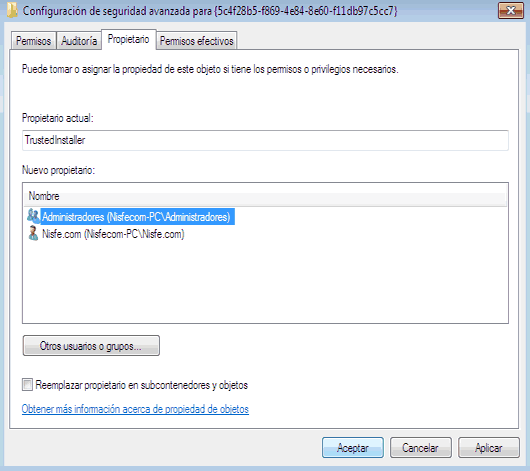Click the Administradores group icon
This screenshot has width=530, height=471.
33,216
